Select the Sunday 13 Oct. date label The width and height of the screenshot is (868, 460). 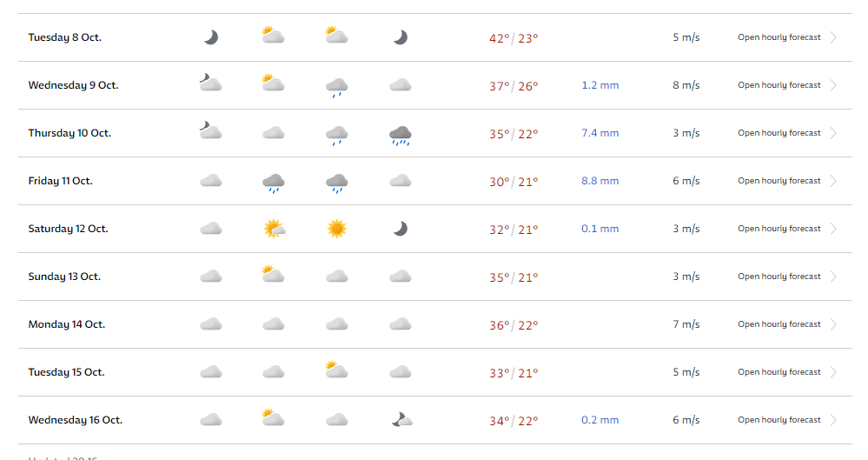click(x=64, y=277)
